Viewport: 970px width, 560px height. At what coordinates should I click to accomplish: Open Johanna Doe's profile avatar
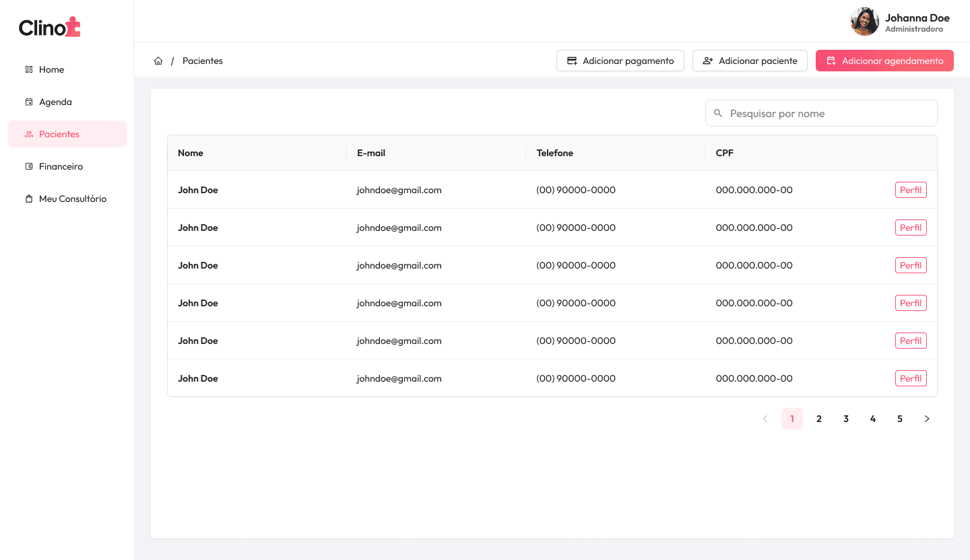(864, 22)
